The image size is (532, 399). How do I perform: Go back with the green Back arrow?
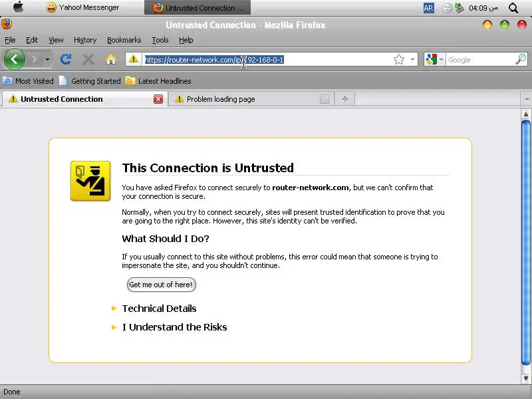pyautogui.click(x=14, y=59)
